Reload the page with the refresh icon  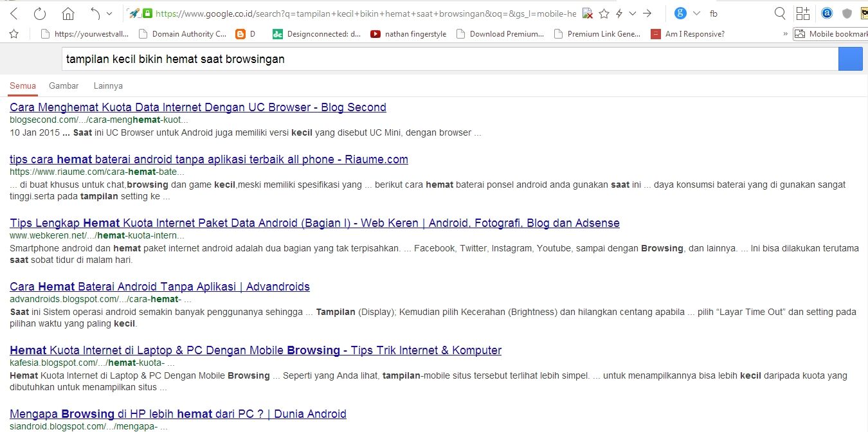(39, 14)
